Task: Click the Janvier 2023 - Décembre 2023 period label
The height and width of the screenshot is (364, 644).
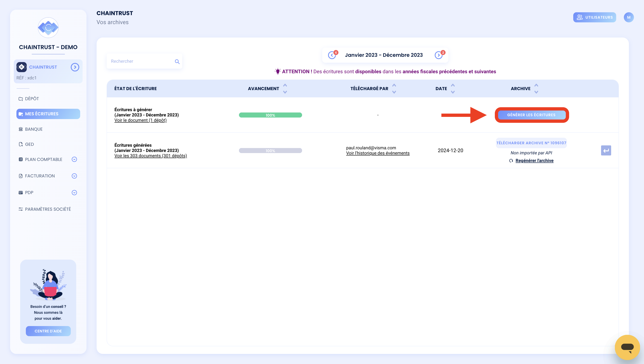Action: [x=384, y=55]
